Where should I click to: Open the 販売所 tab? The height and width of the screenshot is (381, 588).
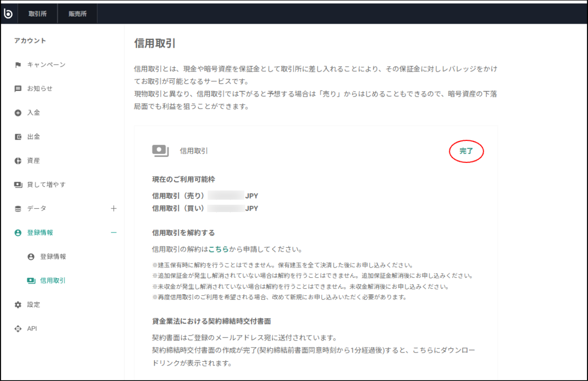(x=77, y=14)
